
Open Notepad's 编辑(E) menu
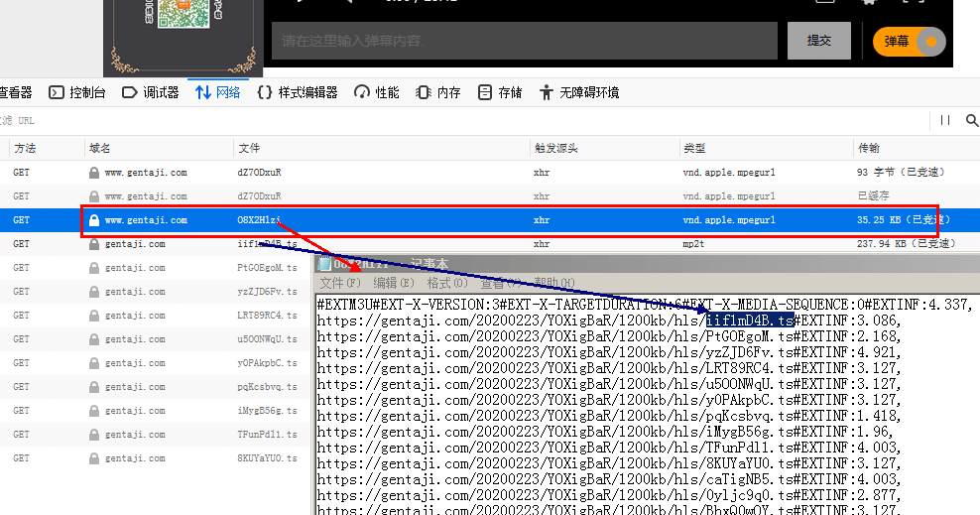click(x=394, y=283)
